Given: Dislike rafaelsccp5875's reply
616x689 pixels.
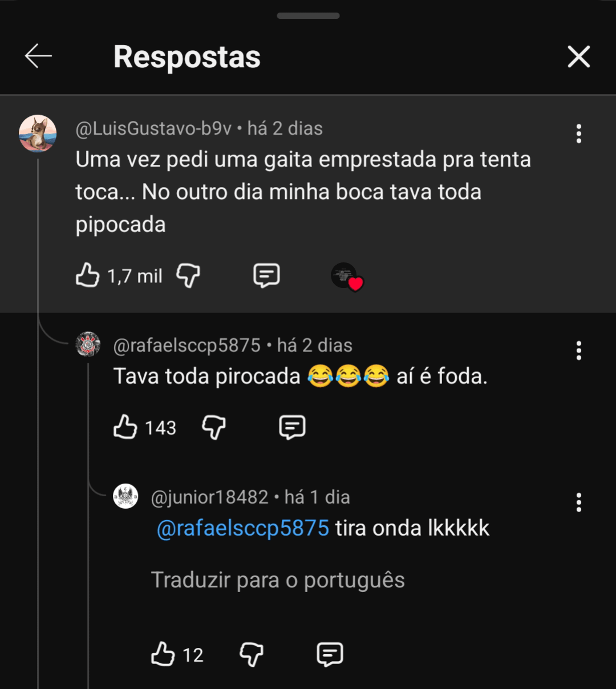Looking at the screenshot, I should pyautogui.click(x=214, y=427).
